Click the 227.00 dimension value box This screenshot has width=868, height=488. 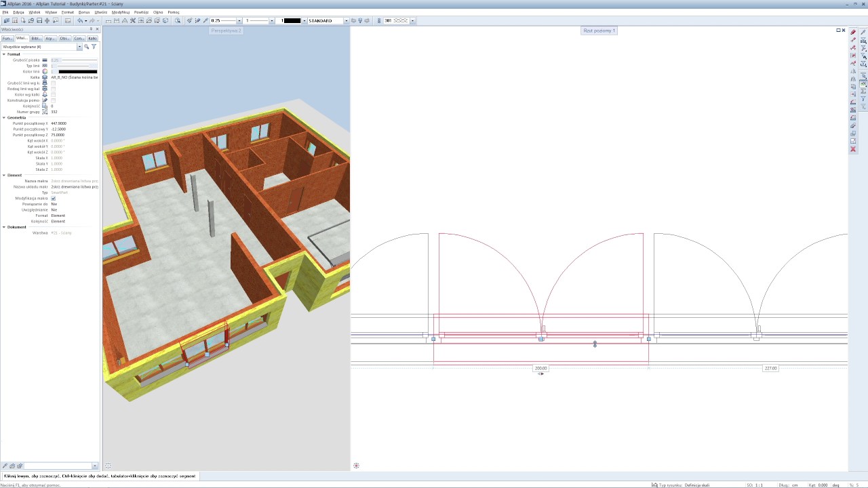[x=770, y=368]
